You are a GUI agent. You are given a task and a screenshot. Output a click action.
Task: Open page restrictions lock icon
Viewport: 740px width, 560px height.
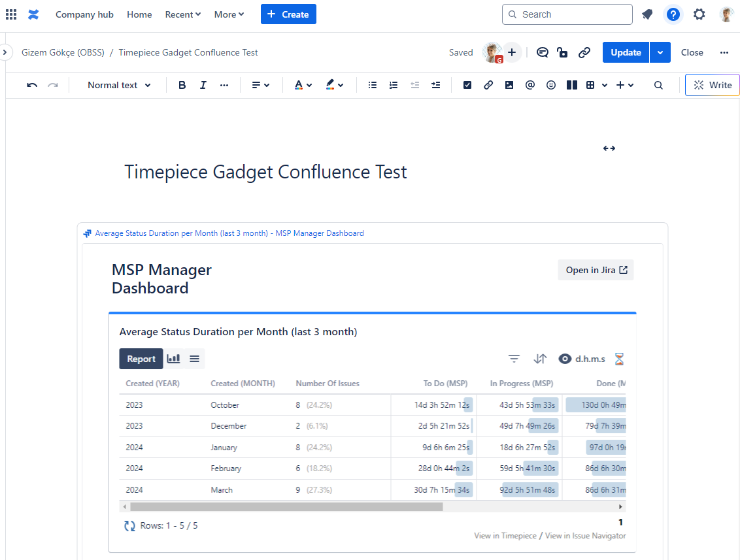coord(562,52)
